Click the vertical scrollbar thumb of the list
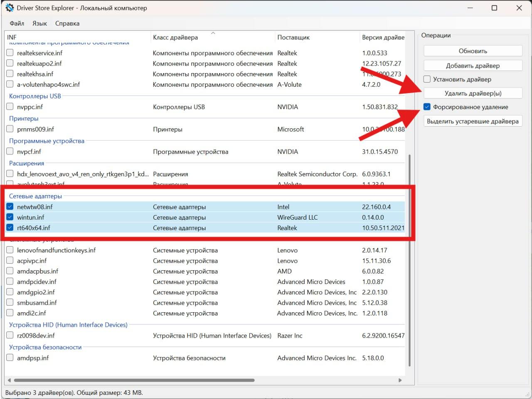 coord(410,260)
